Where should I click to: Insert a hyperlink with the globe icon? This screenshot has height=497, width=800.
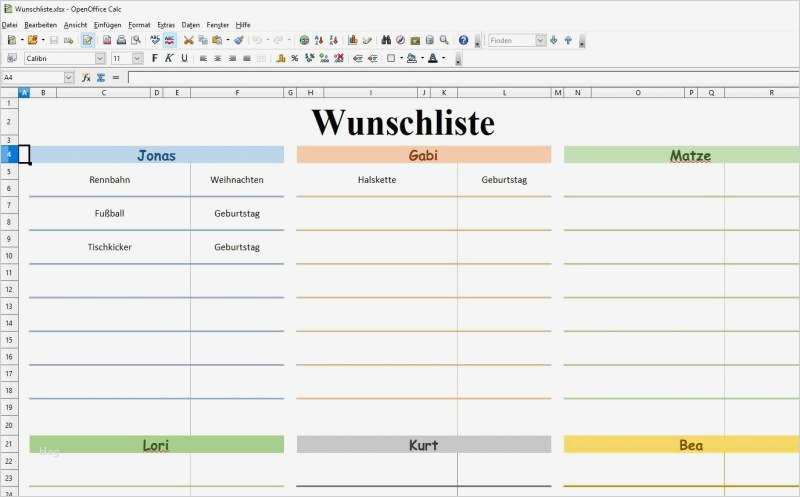click(305, 40)
